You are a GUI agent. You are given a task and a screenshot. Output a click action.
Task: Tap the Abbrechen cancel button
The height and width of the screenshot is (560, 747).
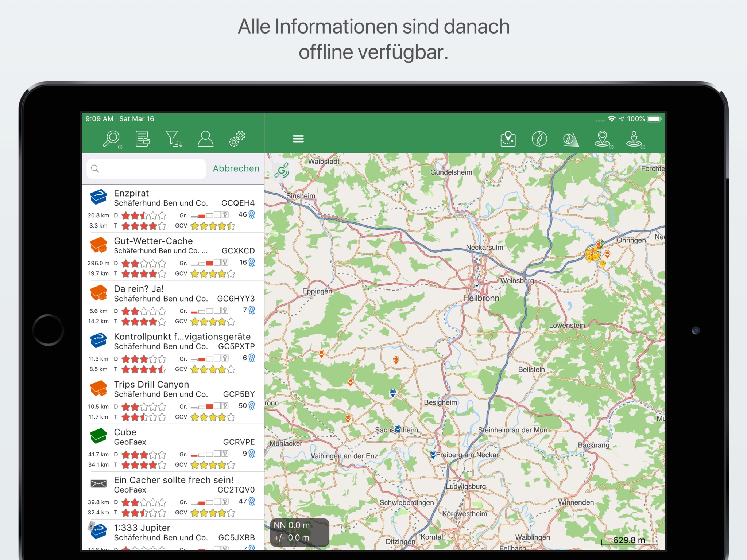click(x=236, y=168)
